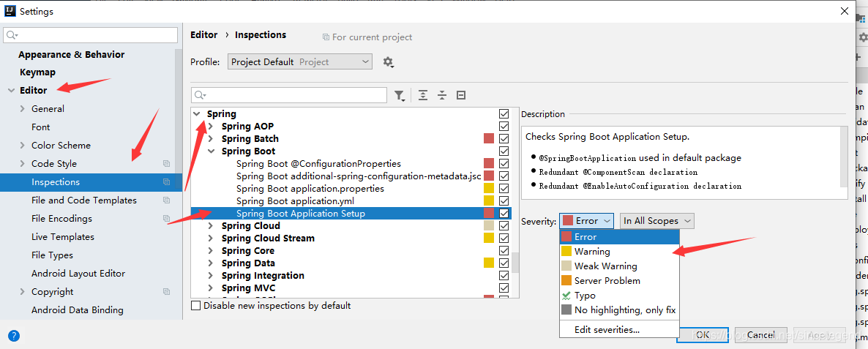Click into the settings search field

[90, 35]
